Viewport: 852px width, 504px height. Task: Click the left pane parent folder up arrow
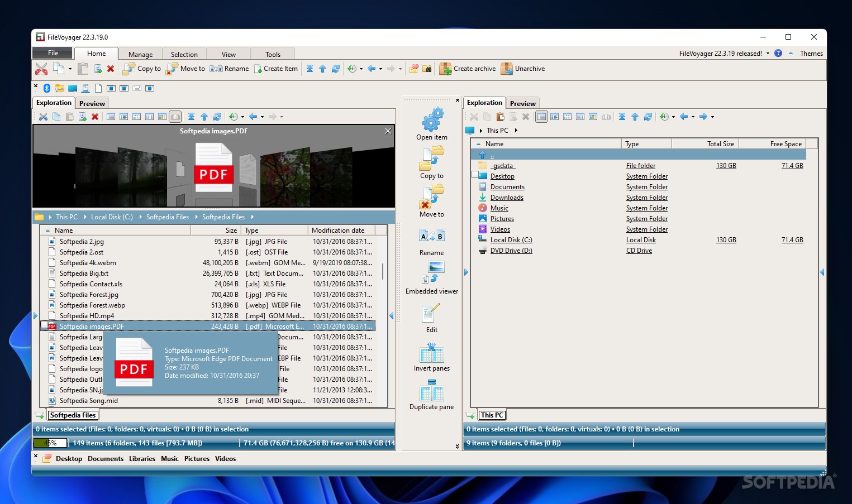(204, 117)
